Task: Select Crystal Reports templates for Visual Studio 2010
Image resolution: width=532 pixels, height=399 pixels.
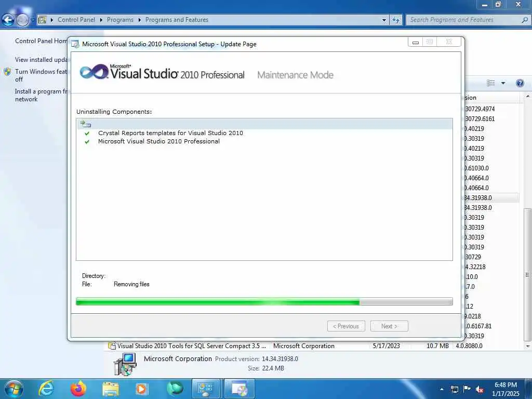Action: pos(170,133)
